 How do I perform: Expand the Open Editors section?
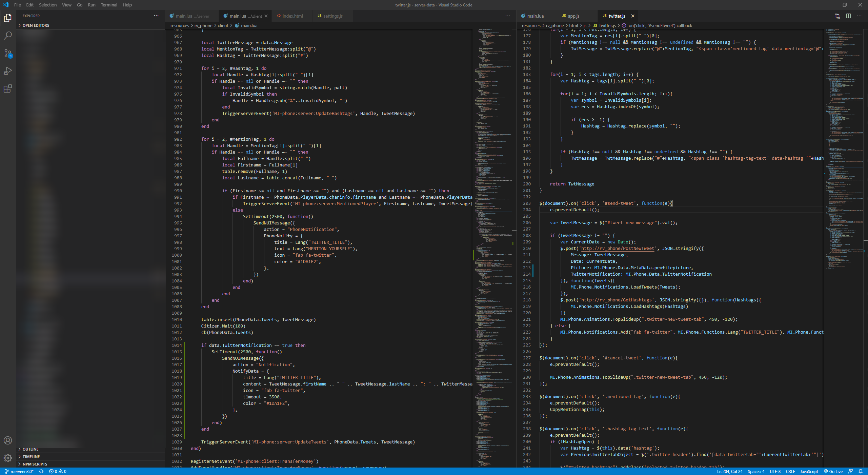(36, 25)
